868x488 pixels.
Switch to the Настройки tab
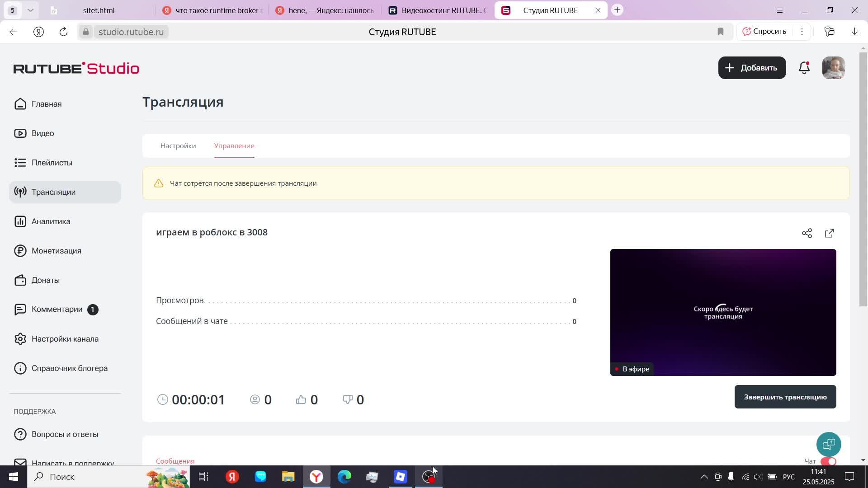point(178,146)
